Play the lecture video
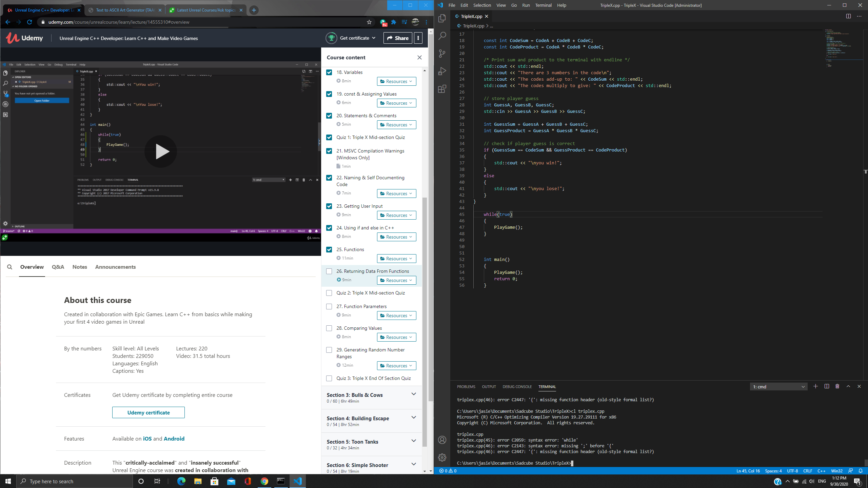This screenshot has width=868, height=488. tap(161, 151)
